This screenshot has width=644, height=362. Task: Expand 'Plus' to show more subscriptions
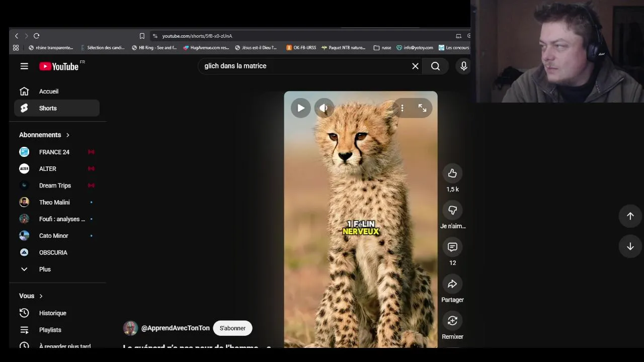click(57, 269)
